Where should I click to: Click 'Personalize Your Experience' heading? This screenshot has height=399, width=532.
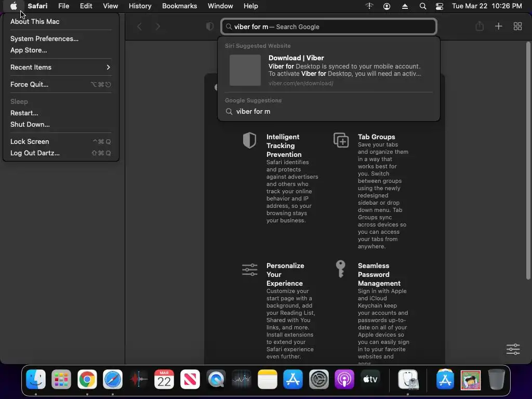pyautogui.click(x=285, y=274)
